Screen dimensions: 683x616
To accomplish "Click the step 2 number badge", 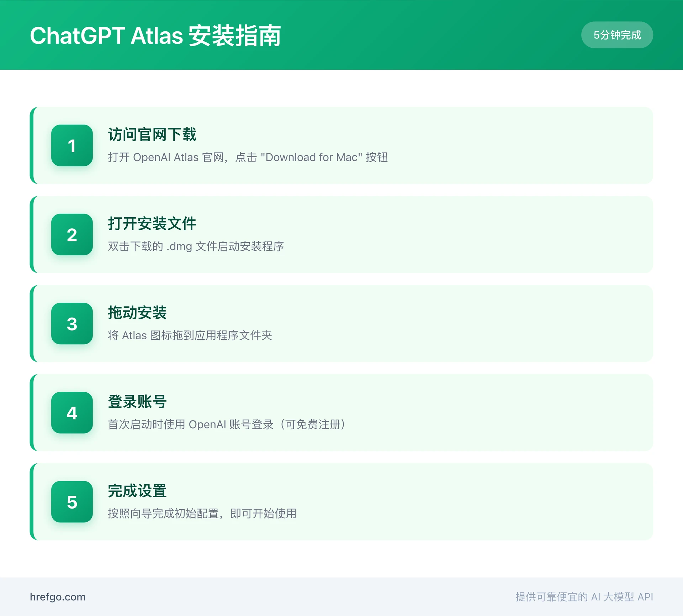I will [72, 234].
